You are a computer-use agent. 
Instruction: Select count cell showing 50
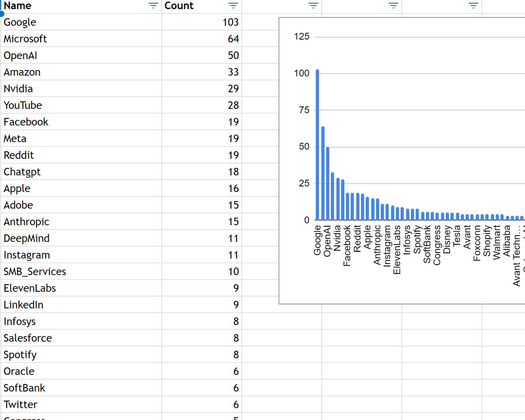202,55
